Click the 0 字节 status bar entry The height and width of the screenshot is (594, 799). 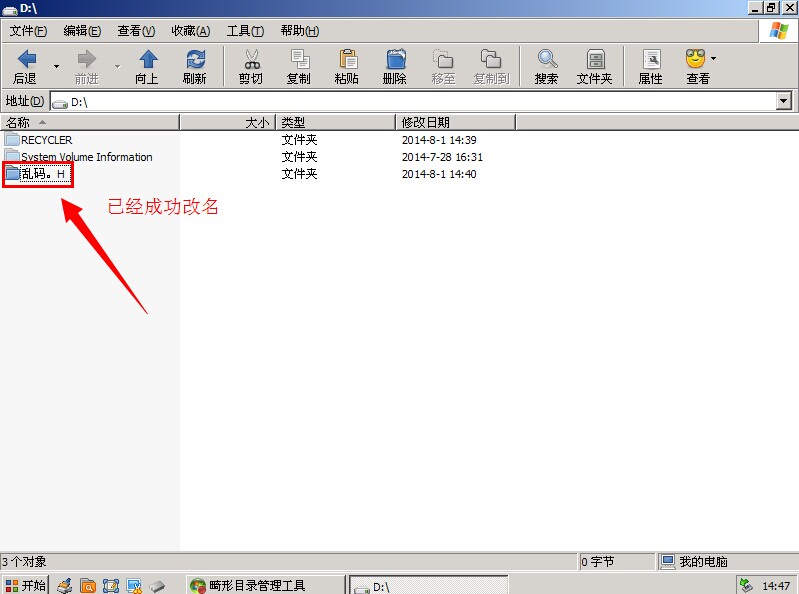(x=598, y=561)
